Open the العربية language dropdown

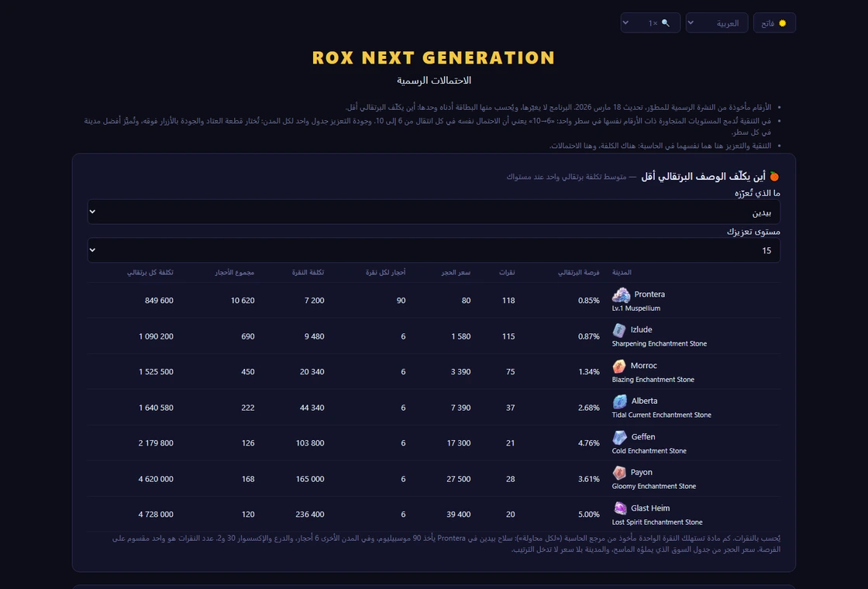pos(716,22)
